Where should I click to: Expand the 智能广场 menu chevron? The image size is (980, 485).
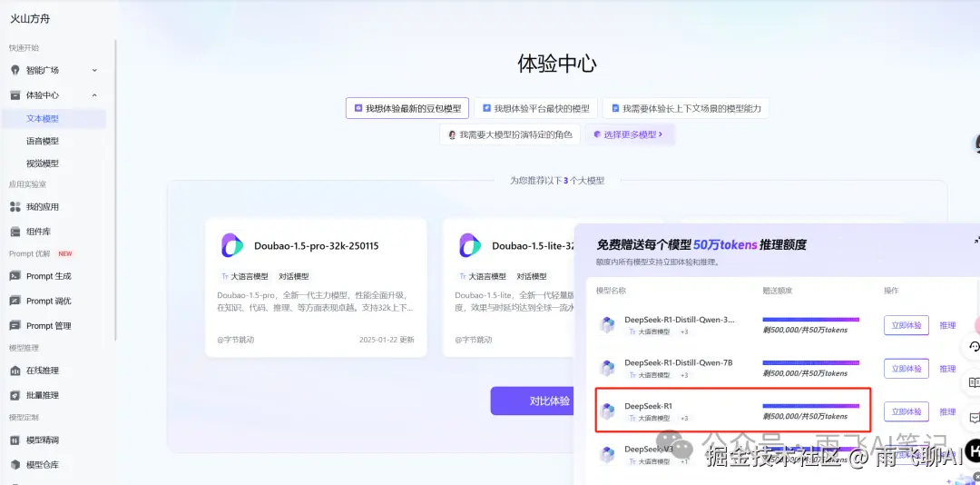click(x=94, y=70)
